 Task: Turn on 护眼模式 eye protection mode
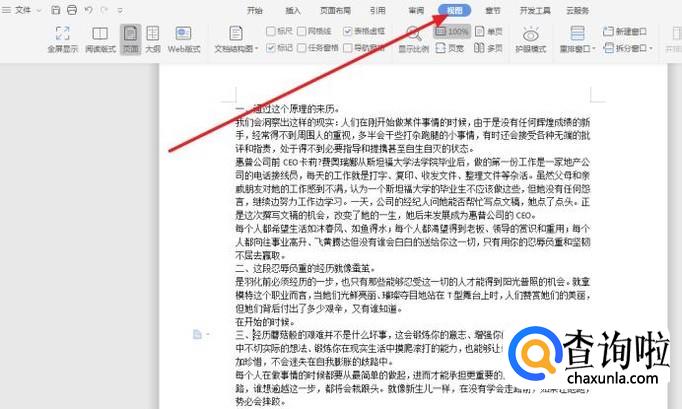(531, 39)
